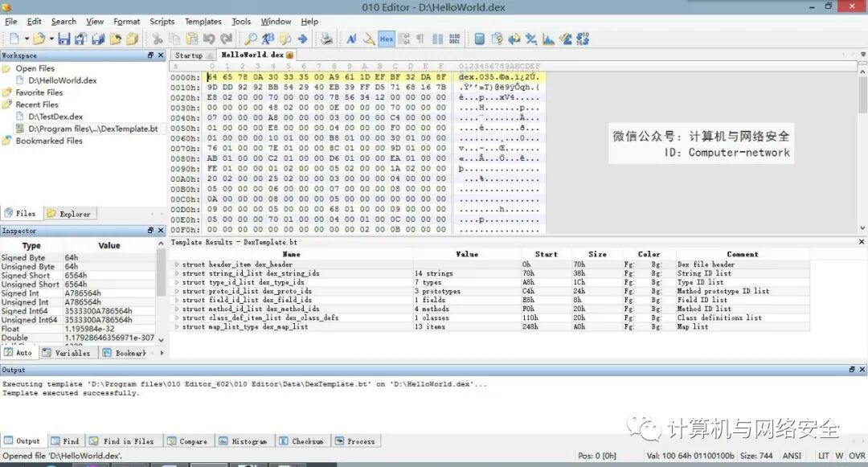Open the Variables tab in Inspector
The image size is (868, 467).
(66, 353)
